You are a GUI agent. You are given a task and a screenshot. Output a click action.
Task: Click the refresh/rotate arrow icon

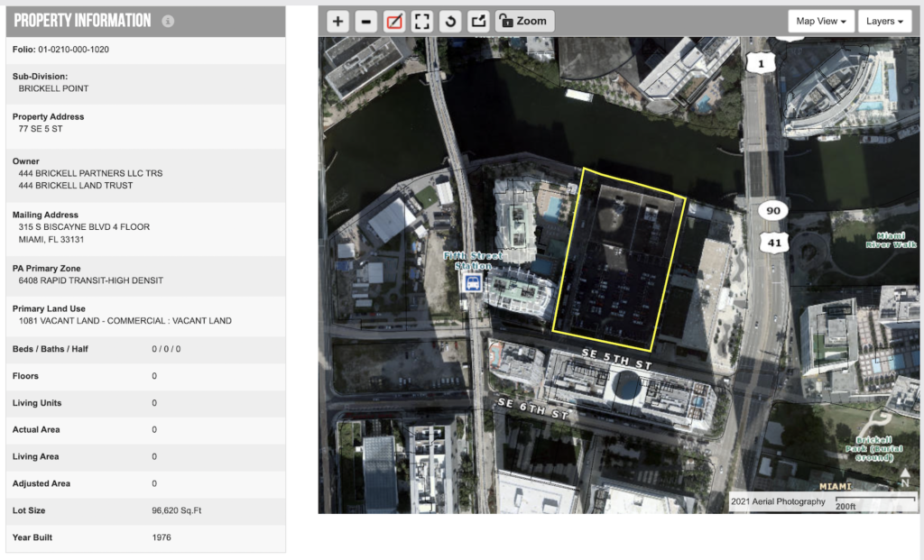click(449, 20)
